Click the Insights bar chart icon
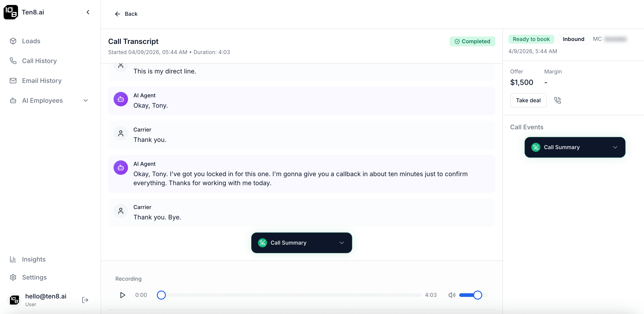 13,259
